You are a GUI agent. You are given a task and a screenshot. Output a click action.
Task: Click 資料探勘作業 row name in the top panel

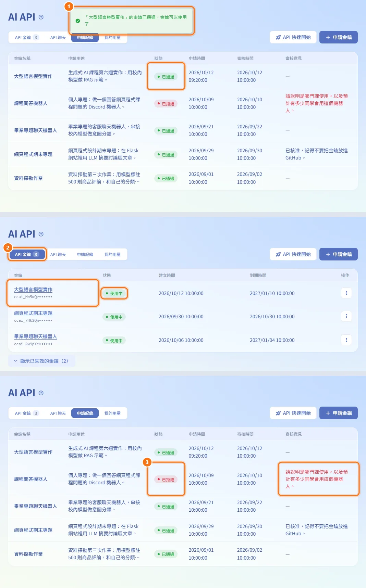point(28,178)
